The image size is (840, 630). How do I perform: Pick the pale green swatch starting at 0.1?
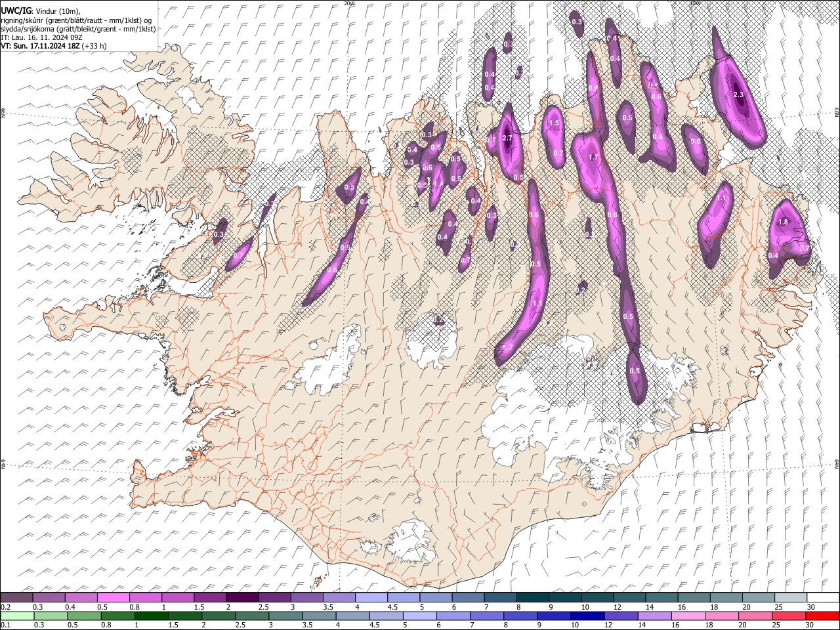point(17,616)
